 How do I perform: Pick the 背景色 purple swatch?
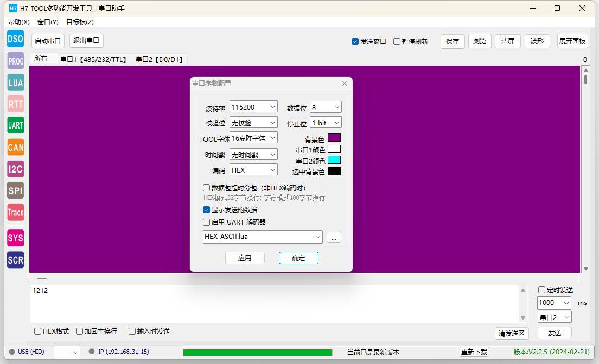(x=334, y=137)
